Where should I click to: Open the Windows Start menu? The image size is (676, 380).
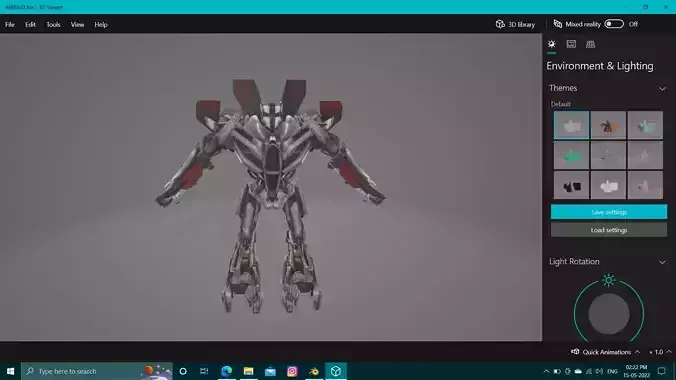(x=10, y=371)
